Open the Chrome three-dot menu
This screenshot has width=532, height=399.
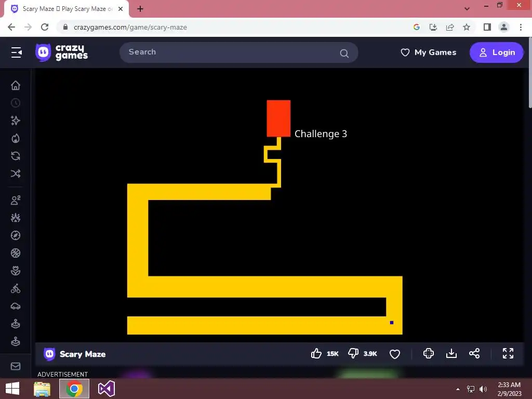(x=521, y=27)
